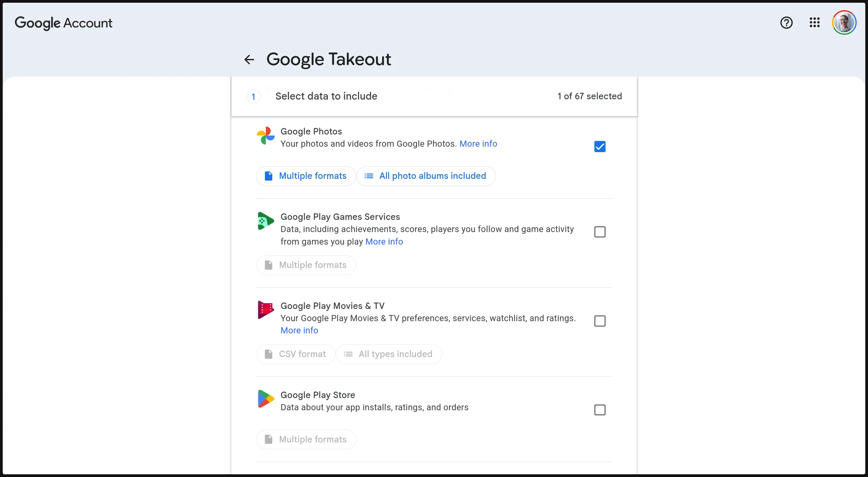Check the Google Play Games Services checkbox
This screenshot has height=477, width=868.
(x=600, y=232)
